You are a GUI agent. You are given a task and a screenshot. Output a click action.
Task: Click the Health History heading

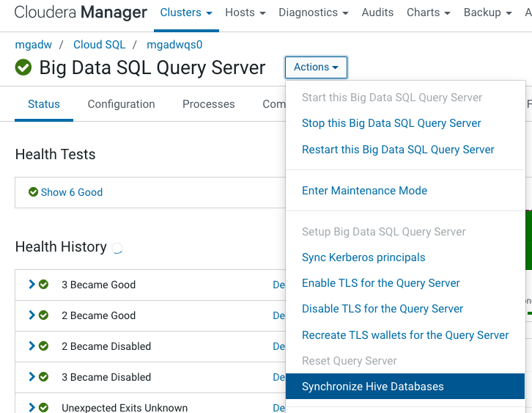pos(61,246)
